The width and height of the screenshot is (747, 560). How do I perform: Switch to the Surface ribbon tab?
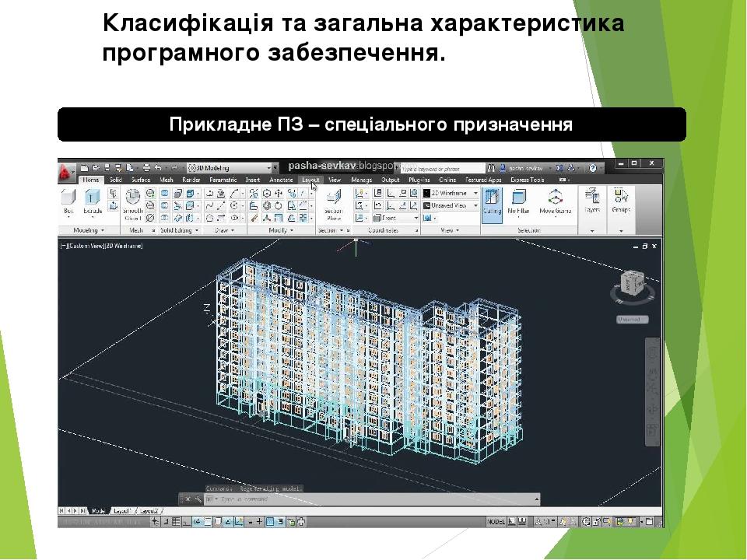click(141, 180)
